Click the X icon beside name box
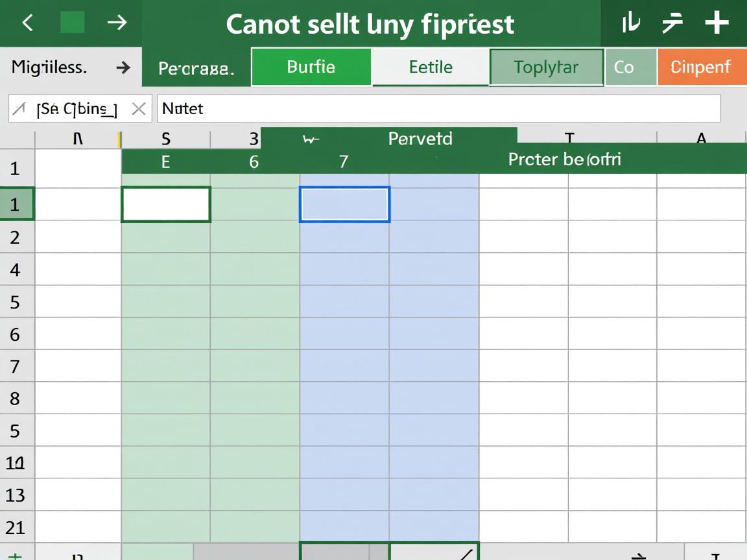The width and height of the screenshot is (747, 560). [138, 109]
